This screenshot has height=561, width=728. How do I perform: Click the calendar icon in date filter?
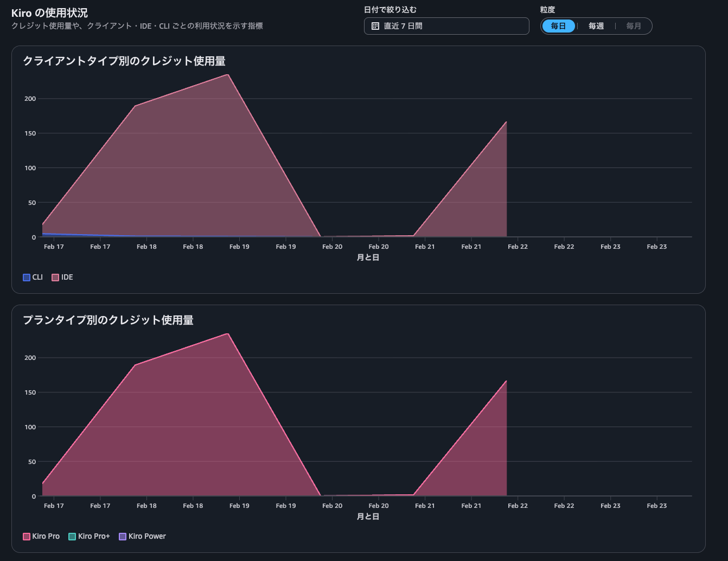pyautogui.click(x=375, y=26)
